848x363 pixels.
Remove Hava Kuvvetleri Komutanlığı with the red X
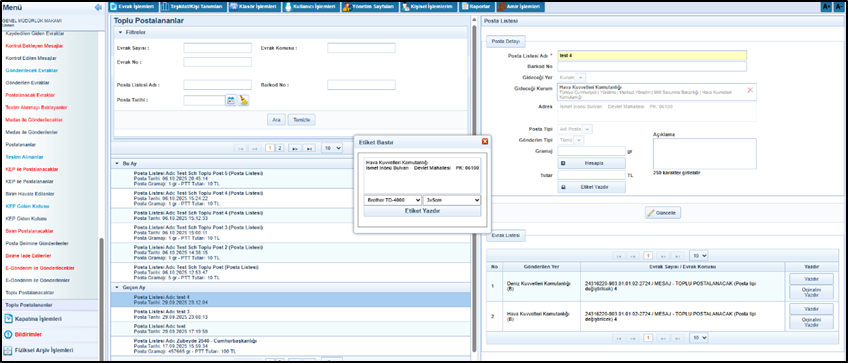tap(750, 90)
